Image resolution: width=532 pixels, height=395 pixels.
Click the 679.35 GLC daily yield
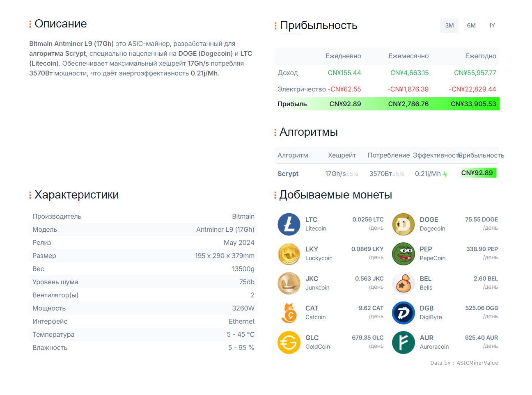click(368, 338)
